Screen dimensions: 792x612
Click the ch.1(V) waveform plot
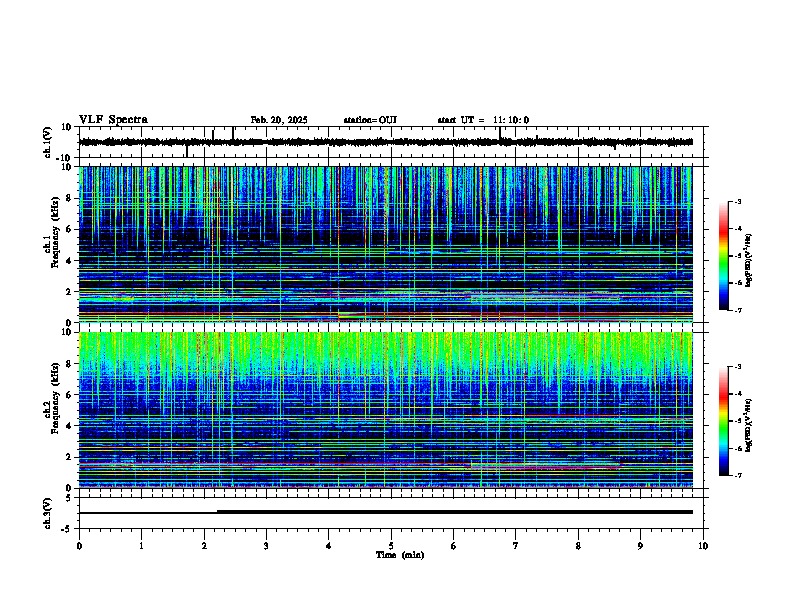click(x=393, y=142)
